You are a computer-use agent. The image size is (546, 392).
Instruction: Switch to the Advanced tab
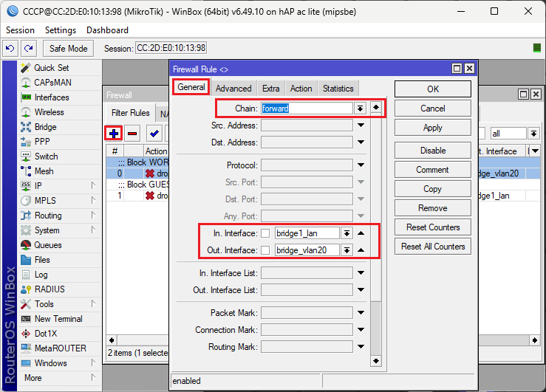[x=233, y=89]
